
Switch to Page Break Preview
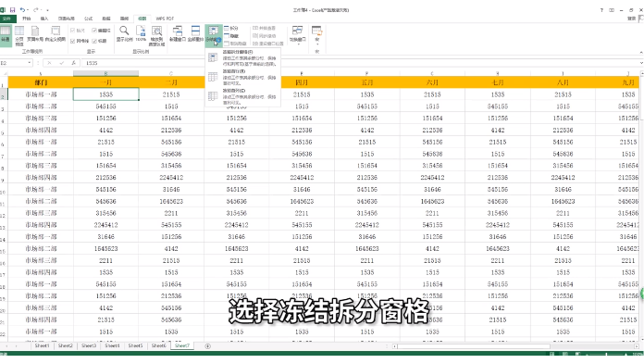click(19, 35)
